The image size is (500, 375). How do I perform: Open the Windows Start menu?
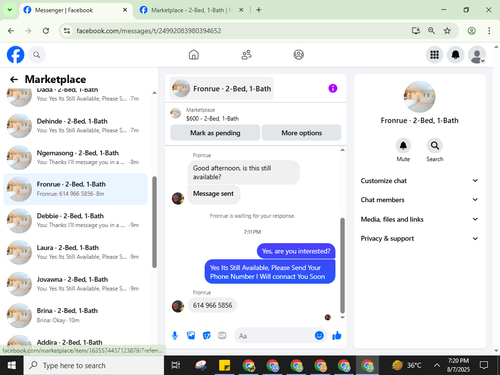coord(12,365)
